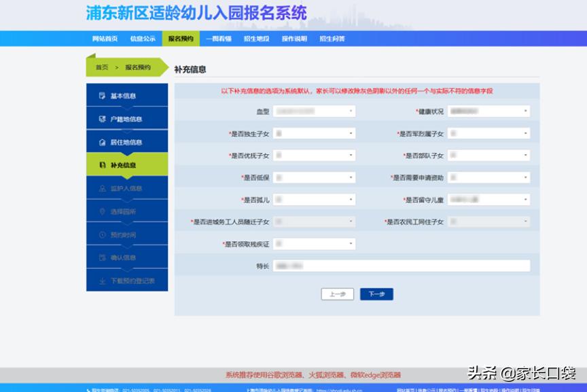Click the 下一步 button
This screenshot has height=392, width=587.
click(x=376, y=294)
